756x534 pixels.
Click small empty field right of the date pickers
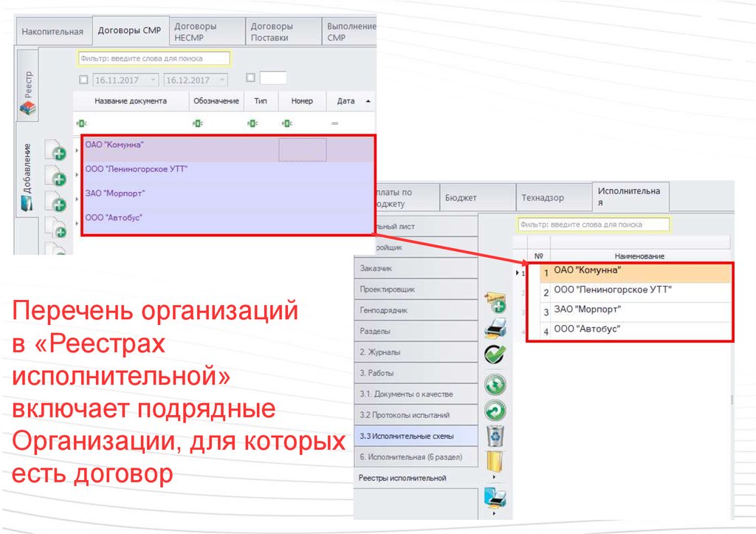point(273,77)
